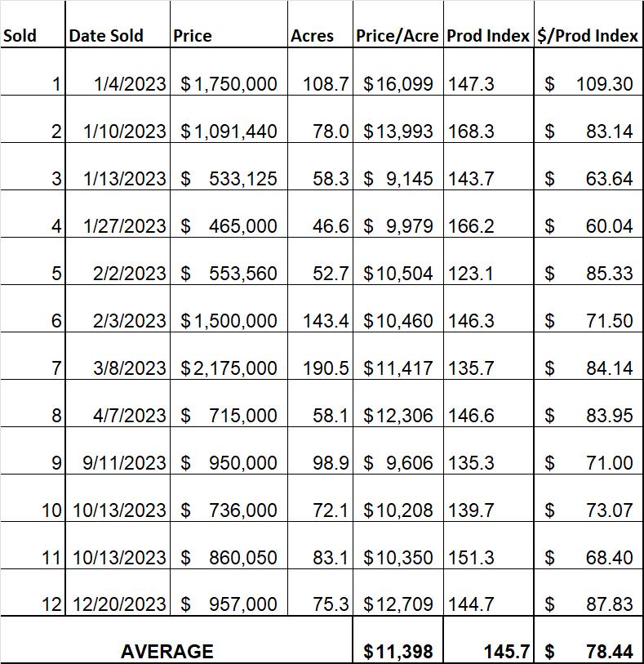Screen dimensions: 644x664
Task: Click the price cell $1,750,000
Action: coord(229,72)
